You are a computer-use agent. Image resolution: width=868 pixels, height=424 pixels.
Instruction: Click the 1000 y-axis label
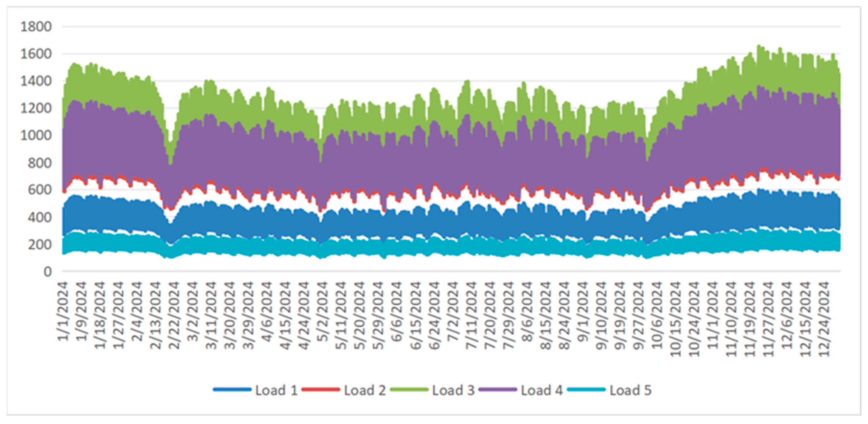[x=36, y=135]
